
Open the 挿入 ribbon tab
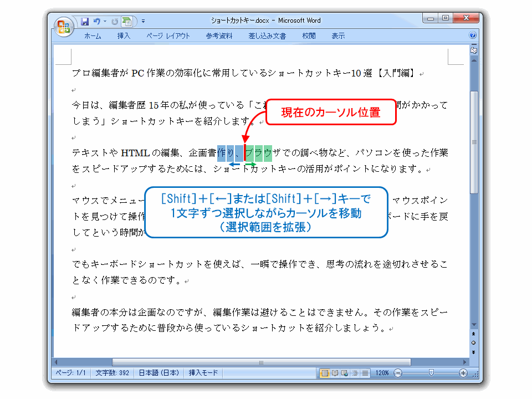click(124, 36)
